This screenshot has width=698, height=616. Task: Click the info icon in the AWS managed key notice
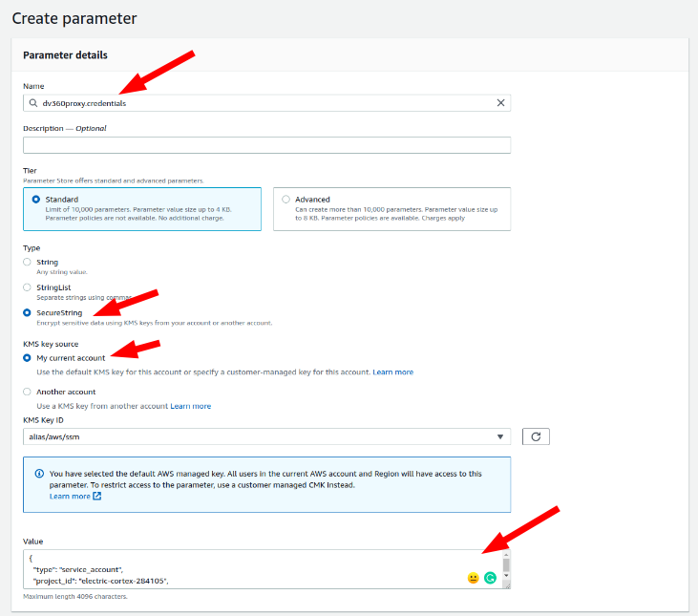[39, 474]
